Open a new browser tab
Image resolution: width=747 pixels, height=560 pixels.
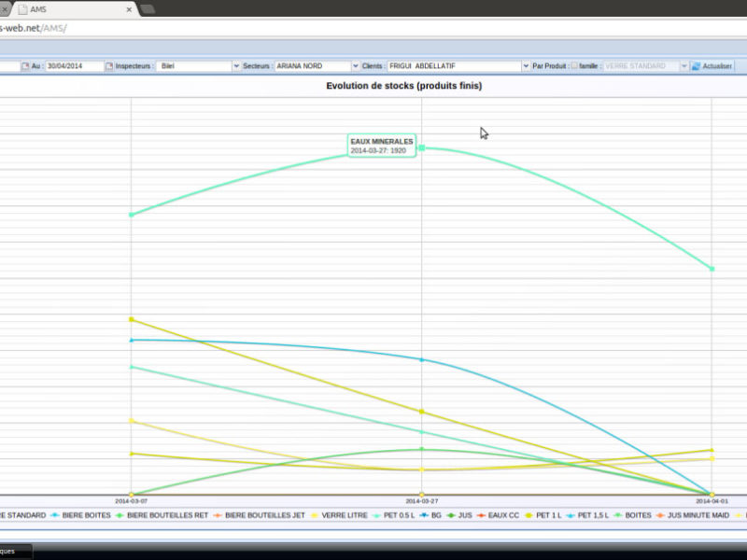coord(148,8)
